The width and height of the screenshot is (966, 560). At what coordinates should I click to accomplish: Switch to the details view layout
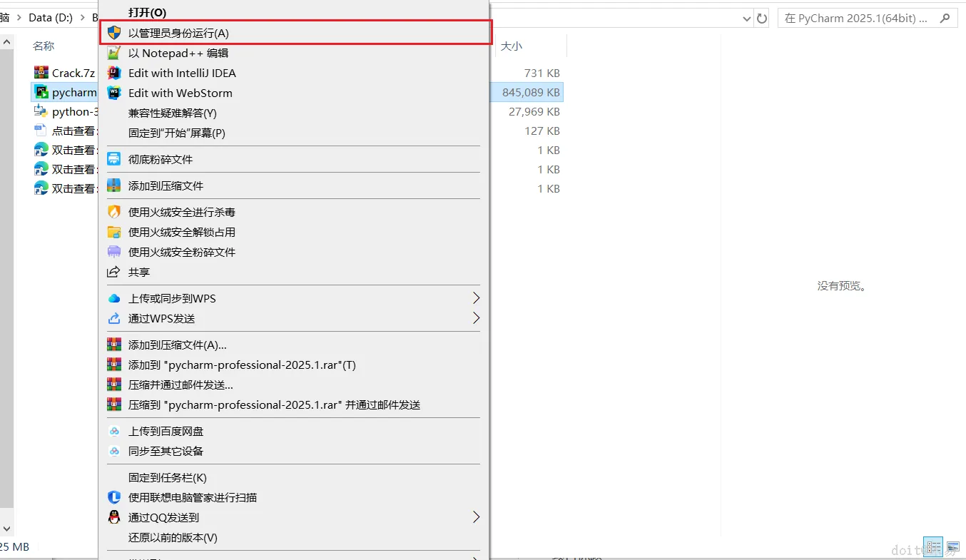(933, 548)
